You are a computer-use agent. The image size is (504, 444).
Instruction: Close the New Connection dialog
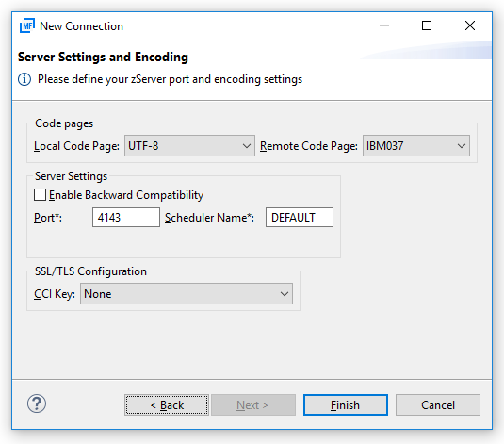(470, 25)
